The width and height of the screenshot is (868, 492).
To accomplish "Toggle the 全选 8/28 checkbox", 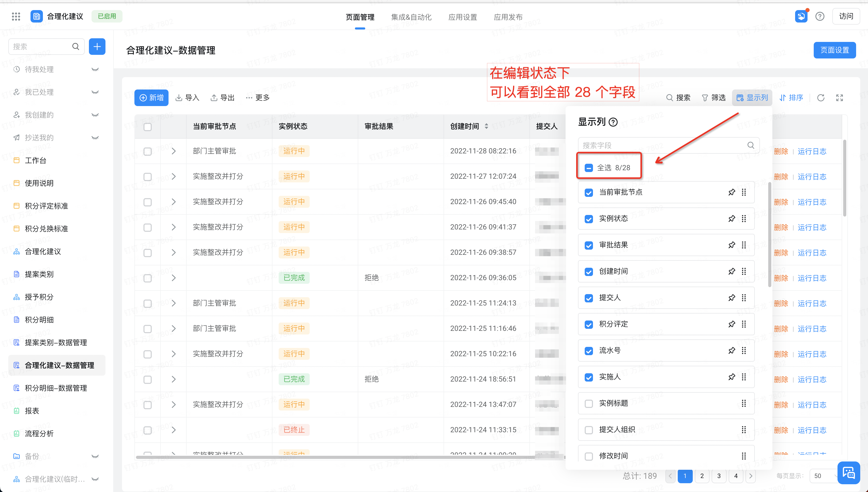I will tap(589, 168).
